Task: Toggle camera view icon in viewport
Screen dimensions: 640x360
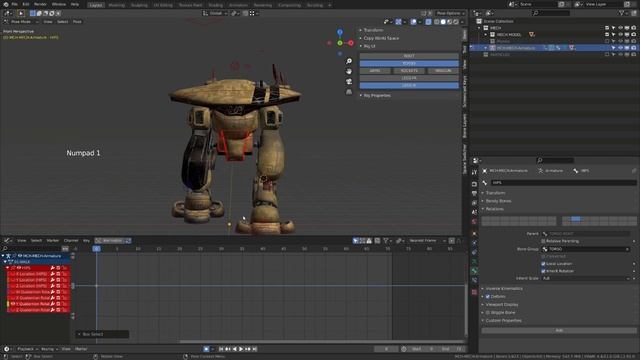Action: 349,82
